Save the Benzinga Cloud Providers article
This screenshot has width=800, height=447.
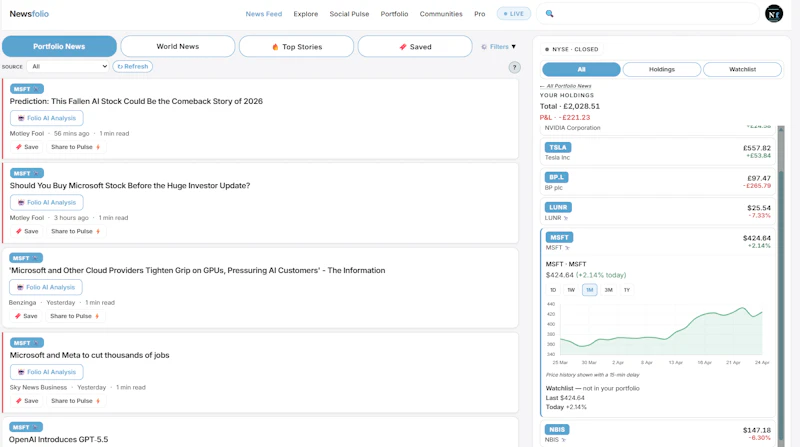pyautogui.click(x=26, y=316)
